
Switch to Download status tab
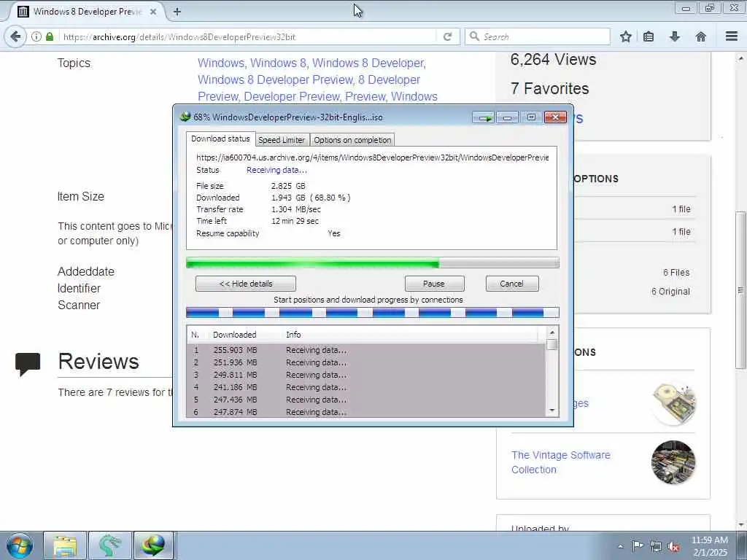pyautogui.click(x=220, y=139)
